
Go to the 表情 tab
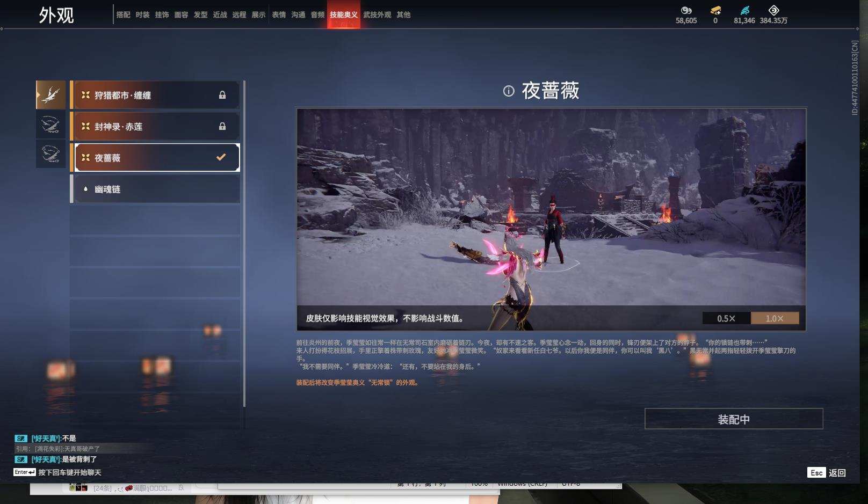point(279,15)
